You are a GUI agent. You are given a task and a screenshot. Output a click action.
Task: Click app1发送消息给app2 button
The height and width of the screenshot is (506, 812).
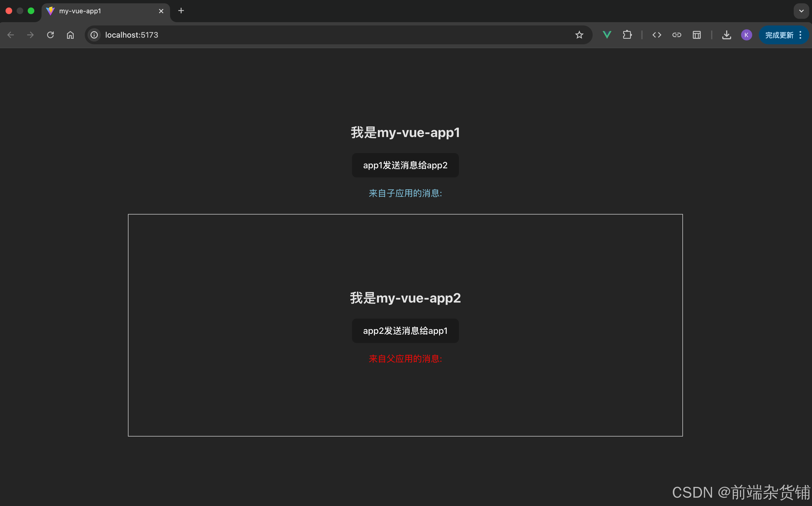[x=405, y=165]
